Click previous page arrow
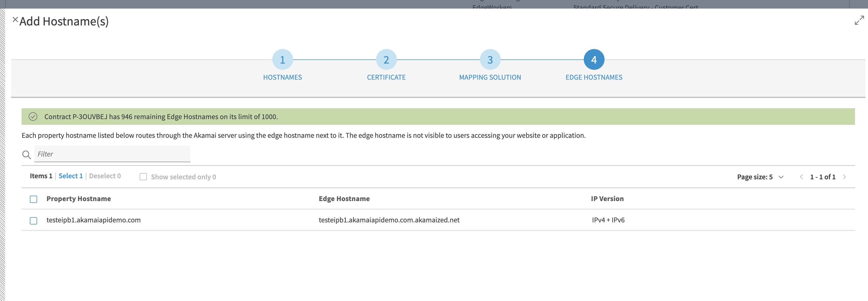868x301 pixels. point(802,177)
